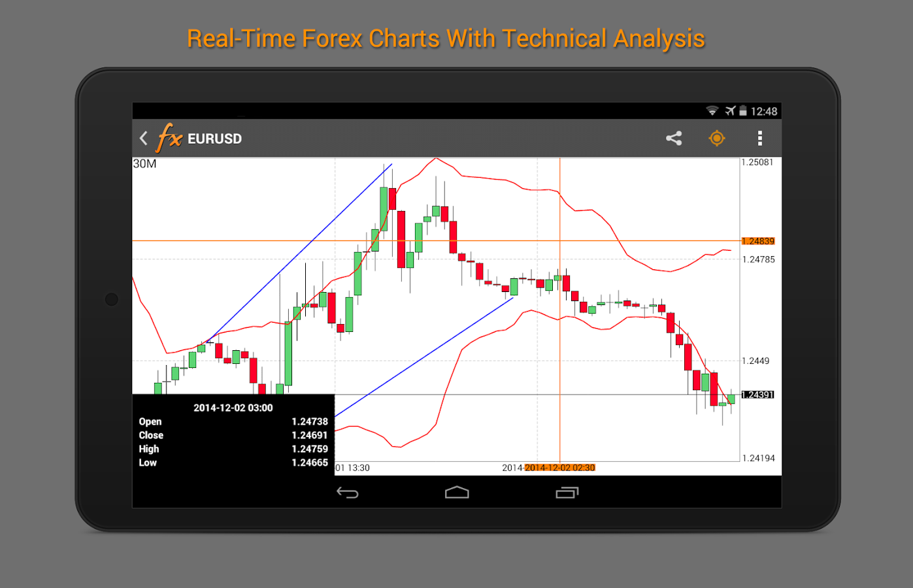Tap the 1.24785 price axis label

click(759, 259)
